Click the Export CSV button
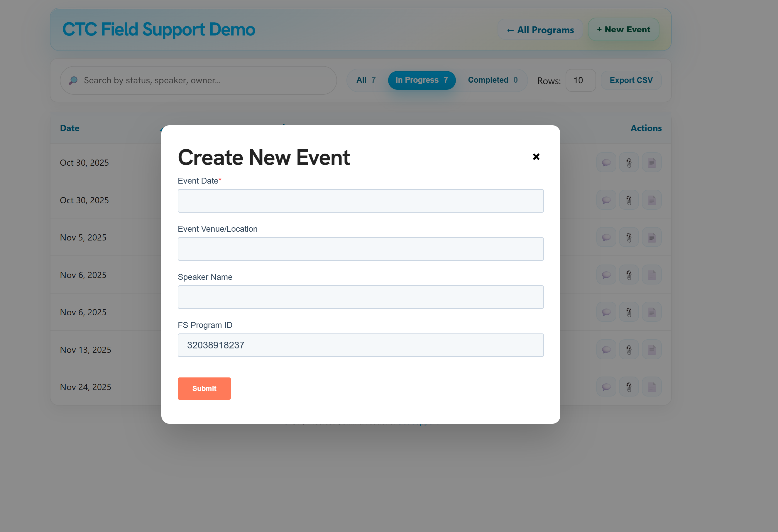Screen dimensions: 778x532 point(631,80)
